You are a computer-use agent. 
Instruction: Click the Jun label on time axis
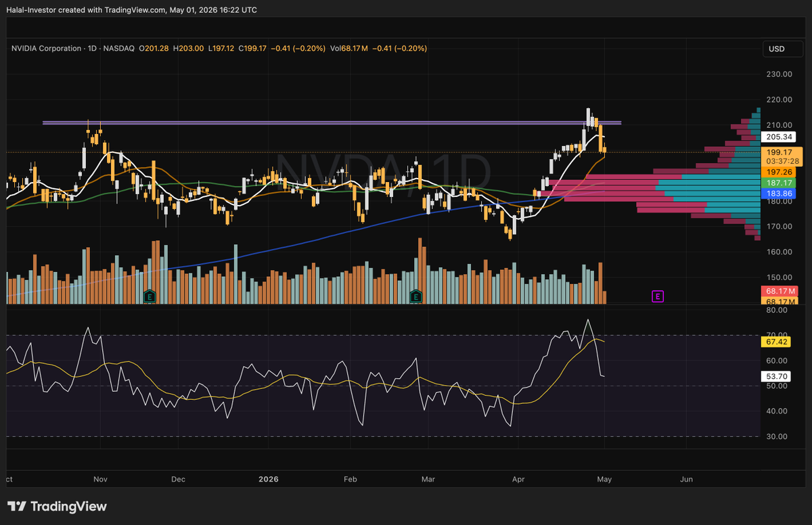click(x=686, y=479)
